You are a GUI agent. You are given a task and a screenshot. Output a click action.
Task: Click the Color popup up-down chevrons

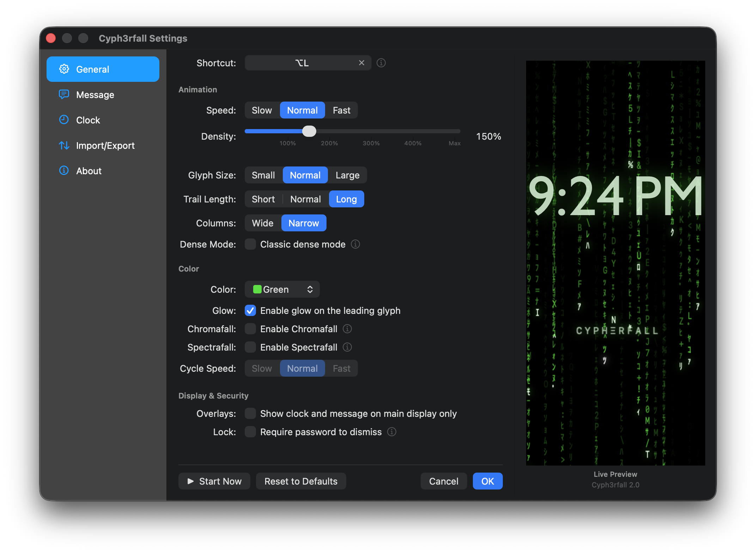[x=310, y=289]
